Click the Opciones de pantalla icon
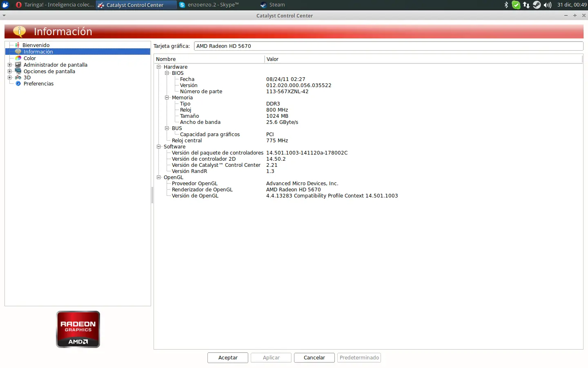 click(18, 71)
